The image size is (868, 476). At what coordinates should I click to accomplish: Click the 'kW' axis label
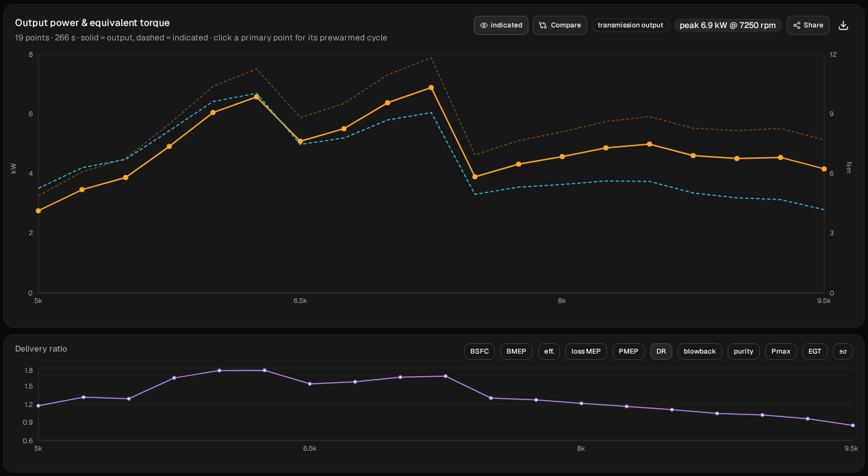13,169
